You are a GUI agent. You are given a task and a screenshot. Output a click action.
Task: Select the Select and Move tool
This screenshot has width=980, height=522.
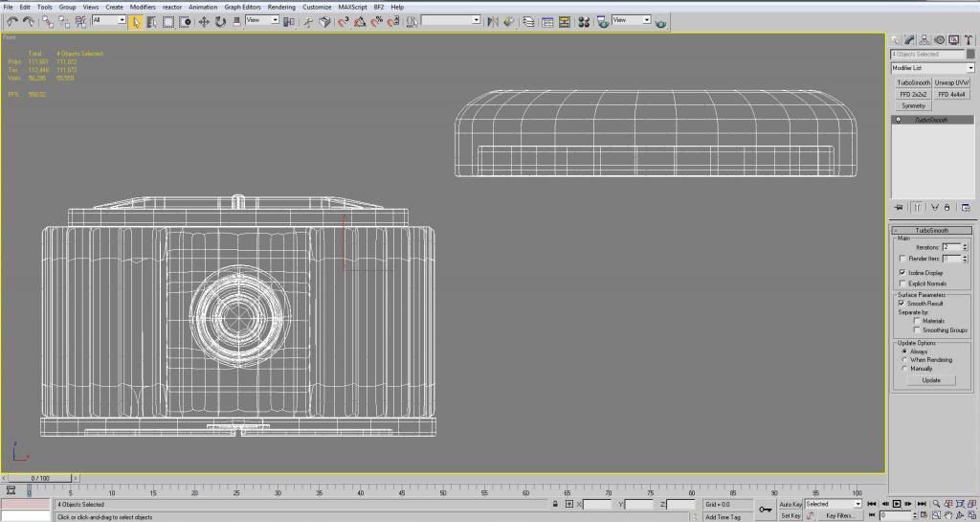pyautogui.click(x=204, y=21)
